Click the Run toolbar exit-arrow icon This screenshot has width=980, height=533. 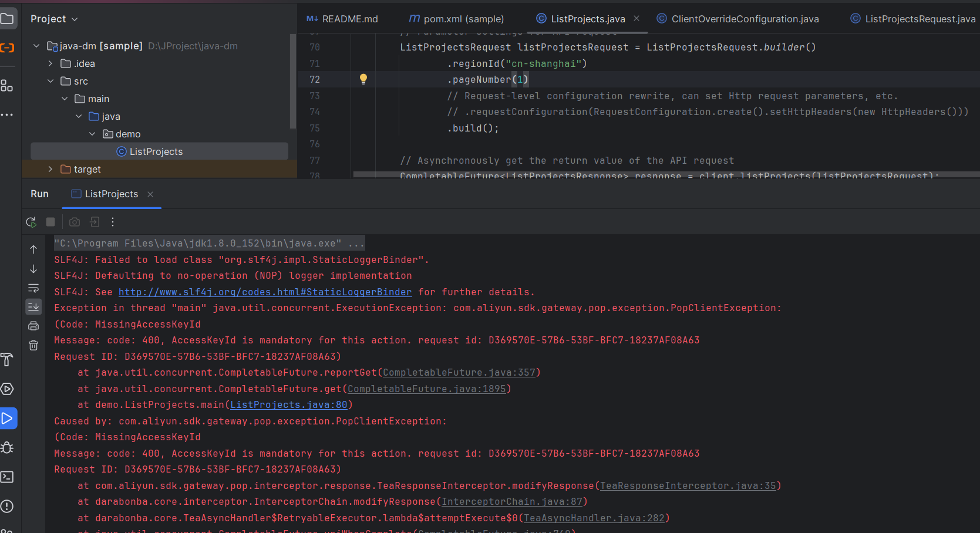tap(94, 222)
